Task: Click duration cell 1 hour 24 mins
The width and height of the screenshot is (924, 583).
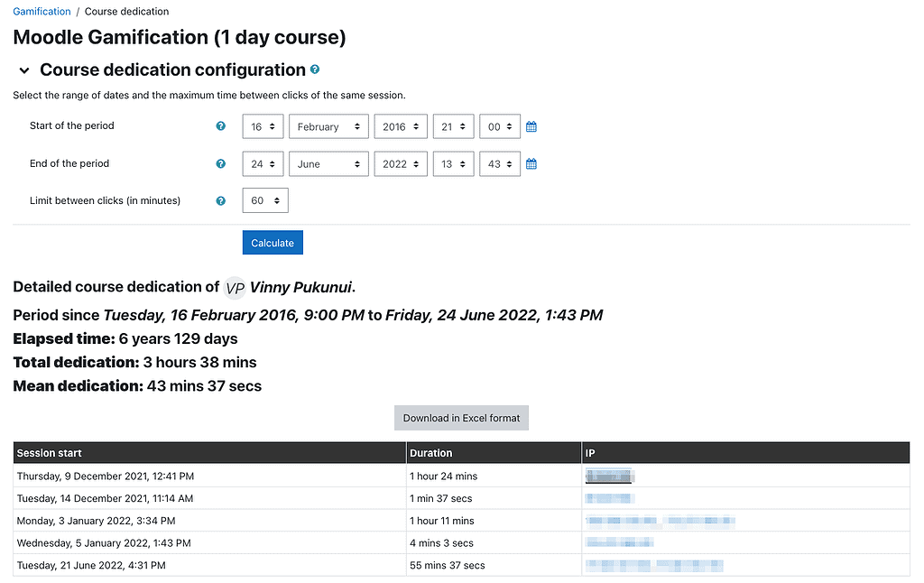Action: point(494,476)
